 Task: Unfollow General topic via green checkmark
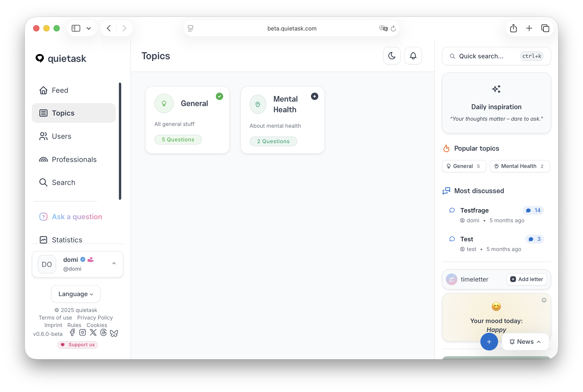[x=219, y=96]
